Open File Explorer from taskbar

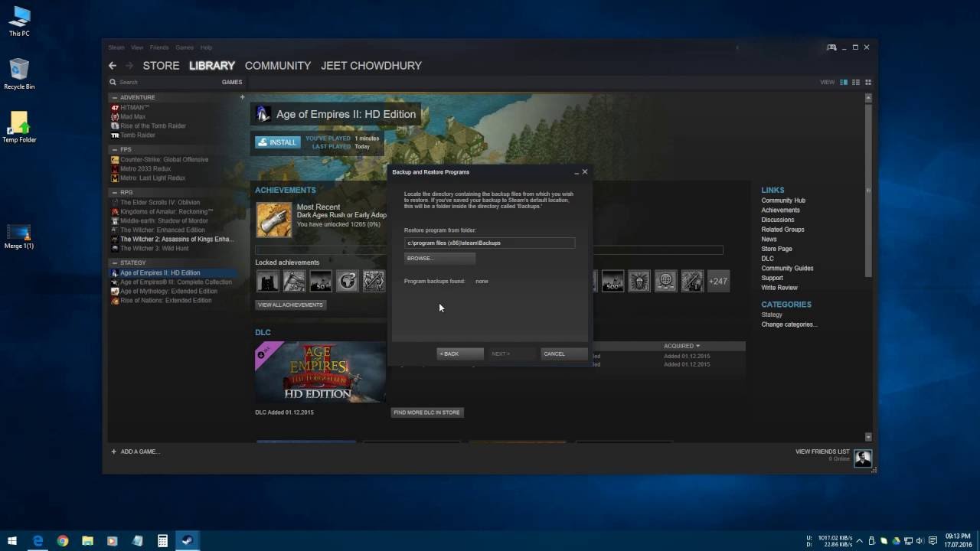pos(87,540)
